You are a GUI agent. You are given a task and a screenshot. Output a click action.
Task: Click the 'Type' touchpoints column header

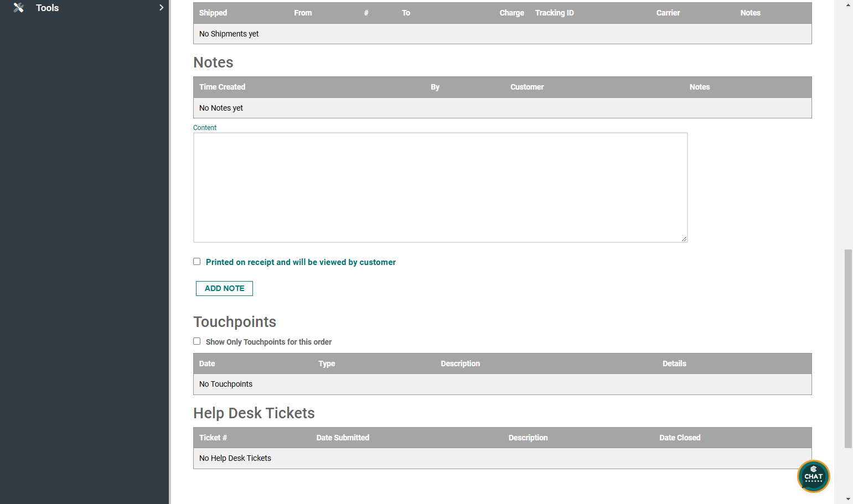(x=327, y=363)
